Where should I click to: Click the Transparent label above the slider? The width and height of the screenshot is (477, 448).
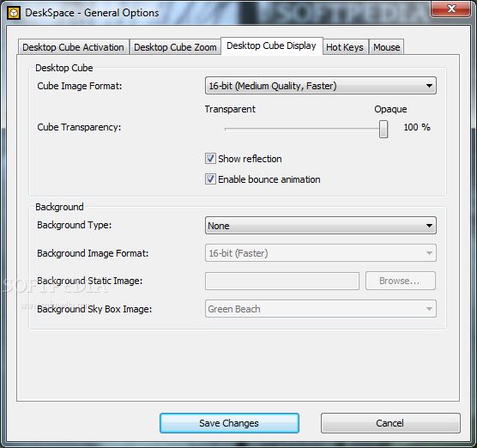[x=230, y=109]
